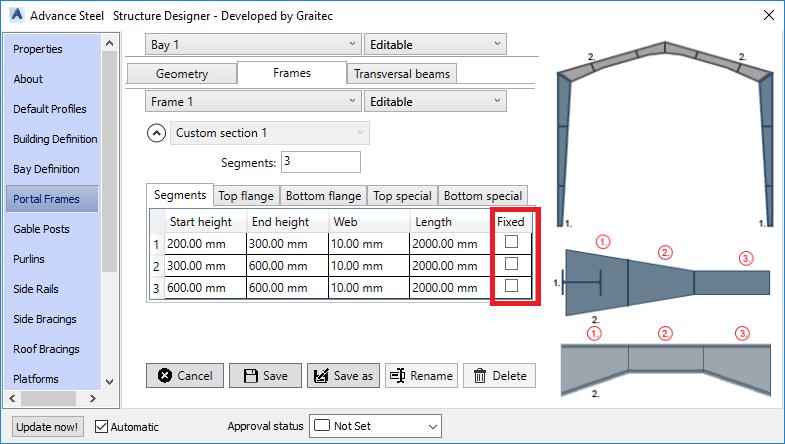The height and width of the screenshot is (444, 785).
Task: Switch to the Transversal beams tab
Action: (402, 74)
